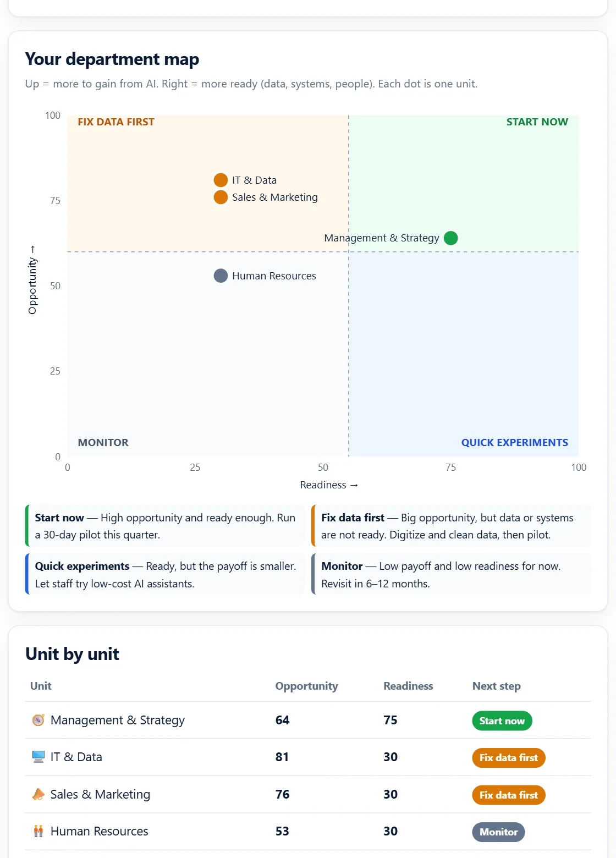Click the people icon beside Human Resources
This screenshot has width=616, height=858.
click(38, 831)
